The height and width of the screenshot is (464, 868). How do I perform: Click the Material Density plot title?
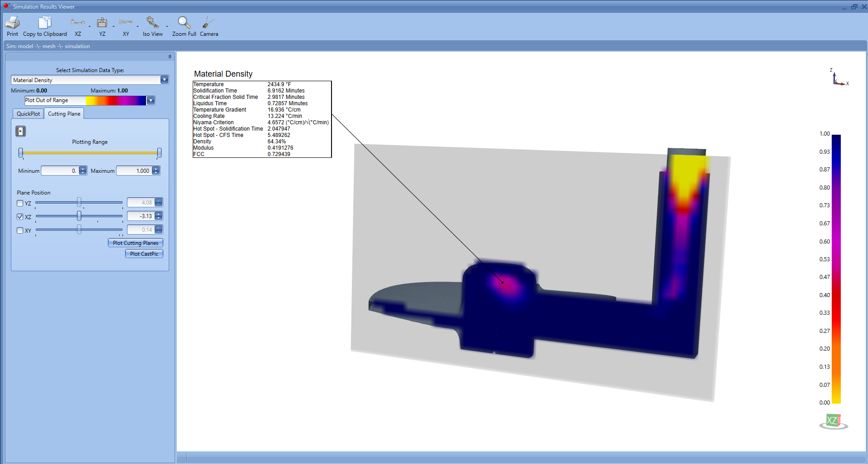point(223,74)
